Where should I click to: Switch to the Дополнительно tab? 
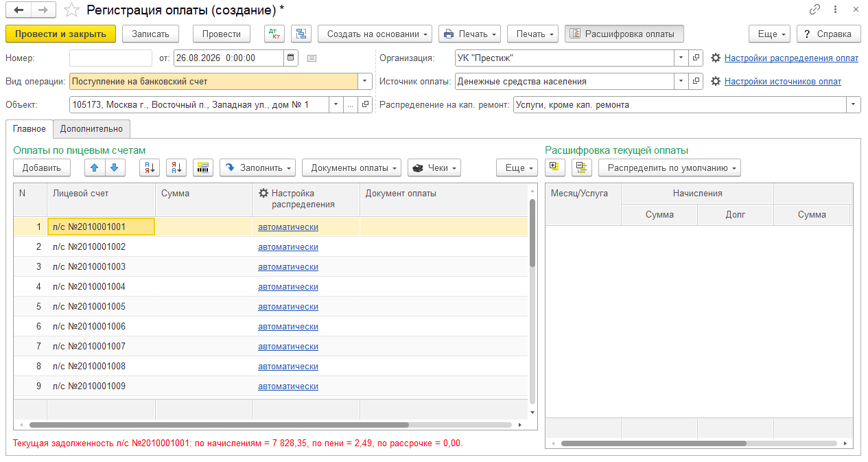[91, 128]
